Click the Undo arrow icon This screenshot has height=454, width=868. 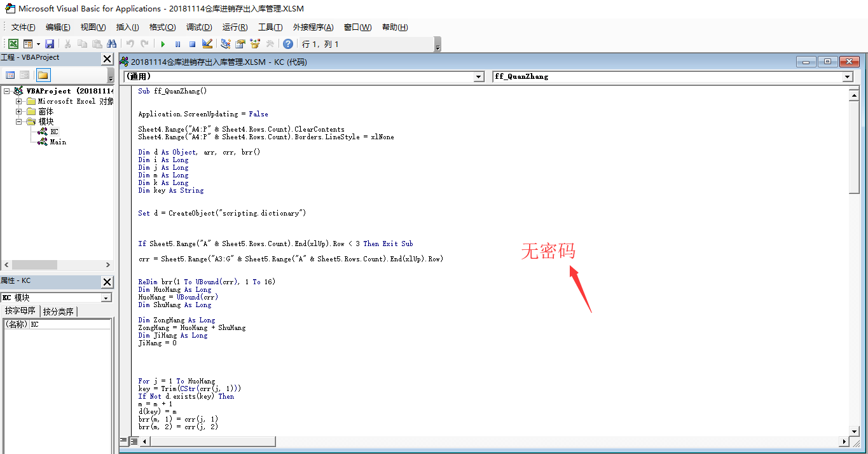point(130,44)
